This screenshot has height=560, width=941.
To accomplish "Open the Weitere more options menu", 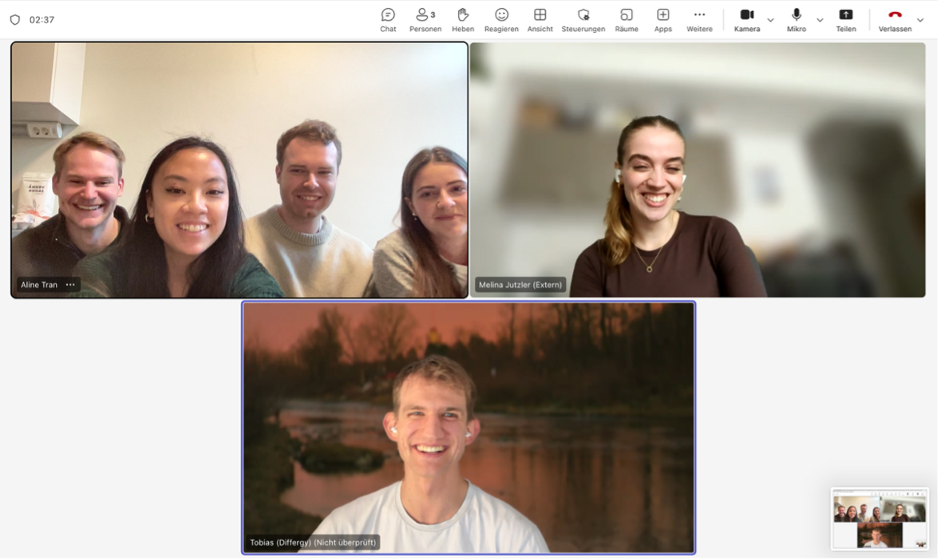I will pyautogui.click(x=699, y=19).
